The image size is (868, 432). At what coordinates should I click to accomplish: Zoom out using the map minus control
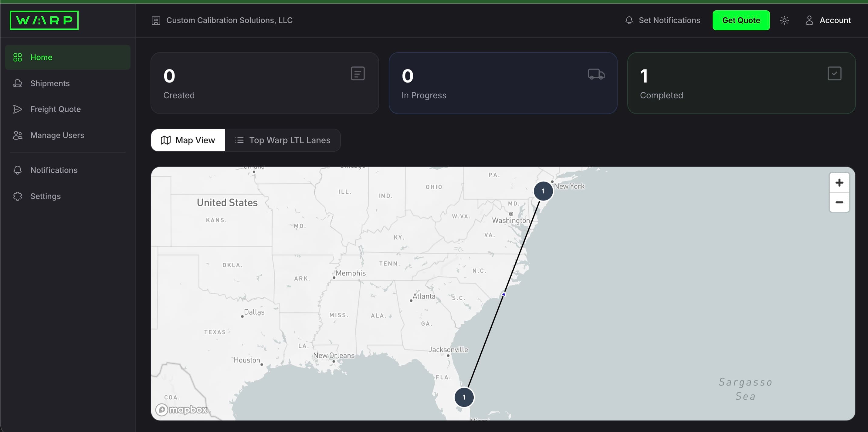pos(839,202)
